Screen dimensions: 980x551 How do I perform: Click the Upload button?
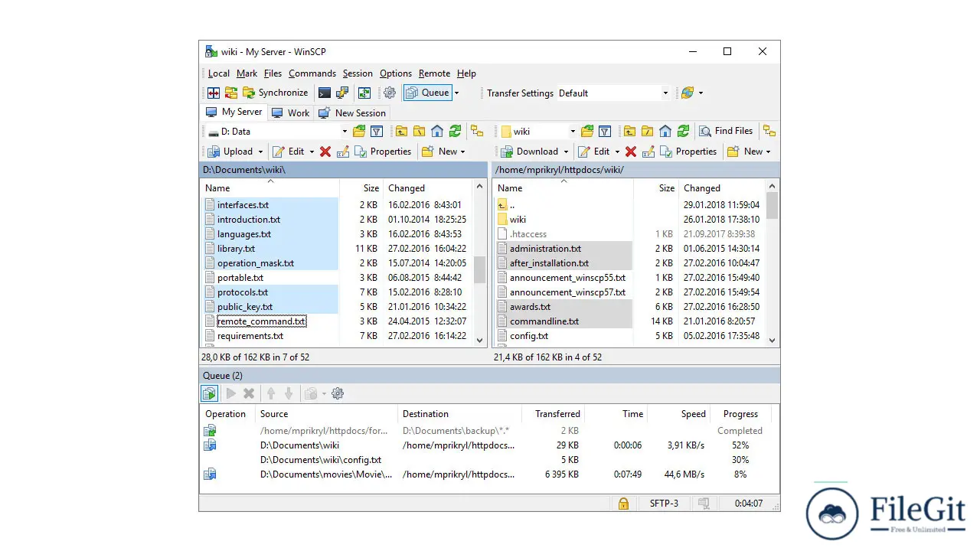coord(230,152)
